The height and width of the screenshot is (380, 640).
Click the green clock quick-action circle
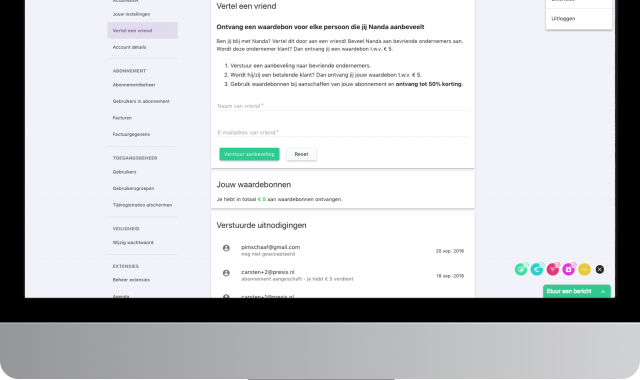click(521, 269)
